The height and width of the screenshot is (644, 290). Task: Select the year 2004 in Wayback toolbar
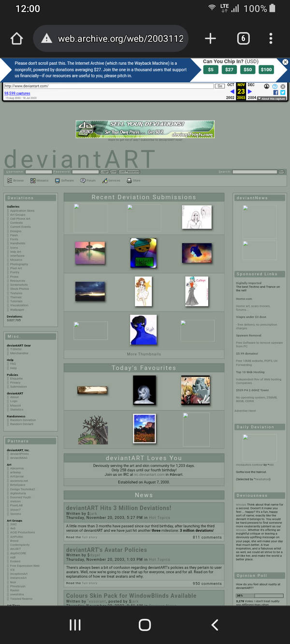251,98
